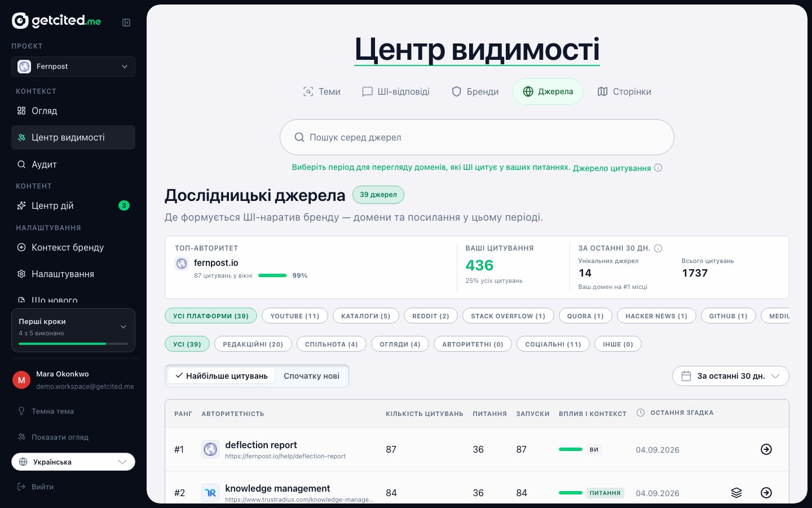
Task: Filter by Спільнота (4)
Action: tap(332, 344)
